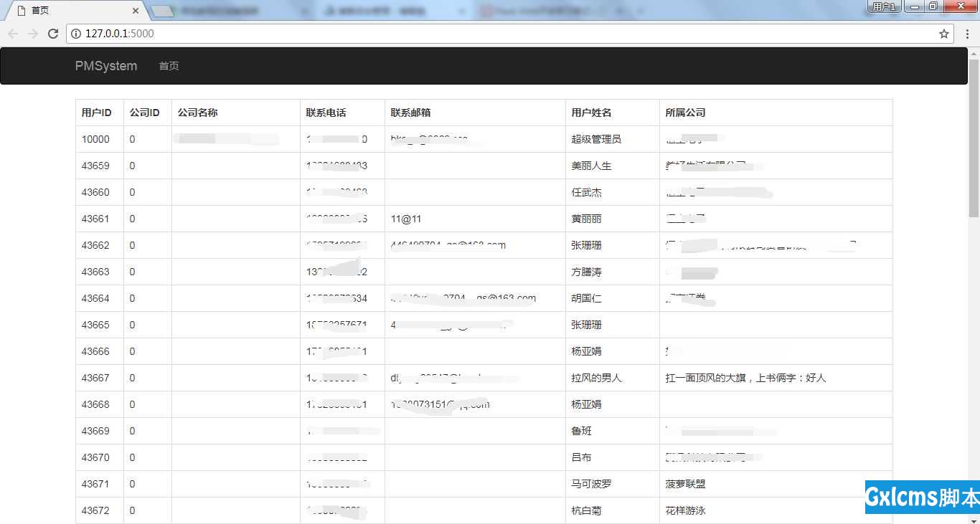980x524 pixels.
Task: Click name 马可波罗
Action: 591,484
